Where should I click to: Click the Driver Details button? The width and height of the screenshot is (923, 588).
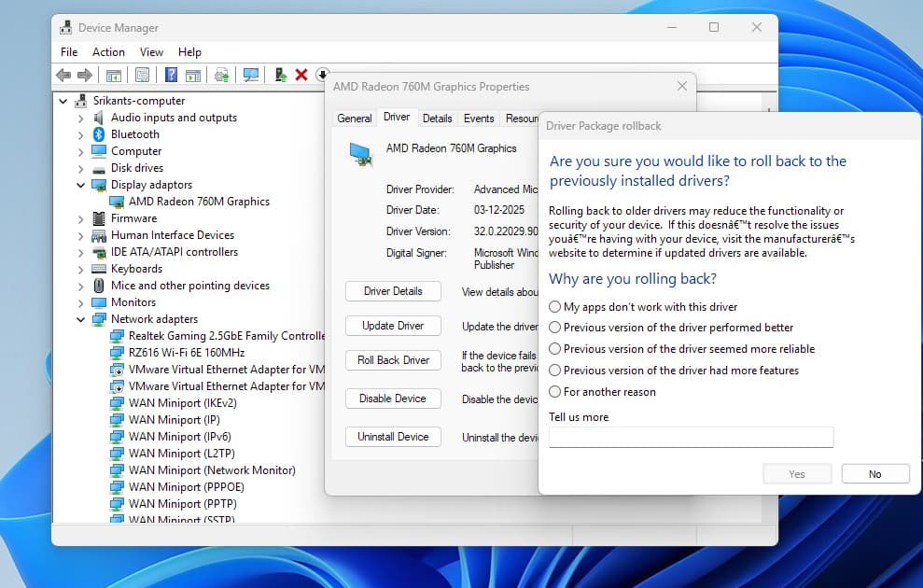click(393, 291)
